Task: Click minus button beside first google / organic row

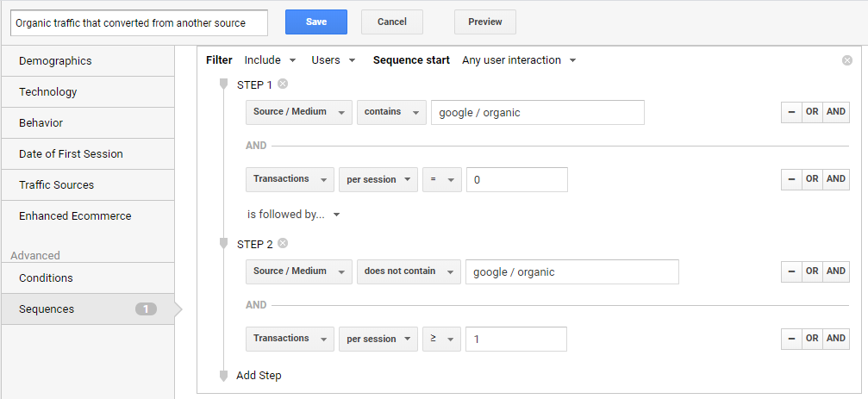Action: 790,112
